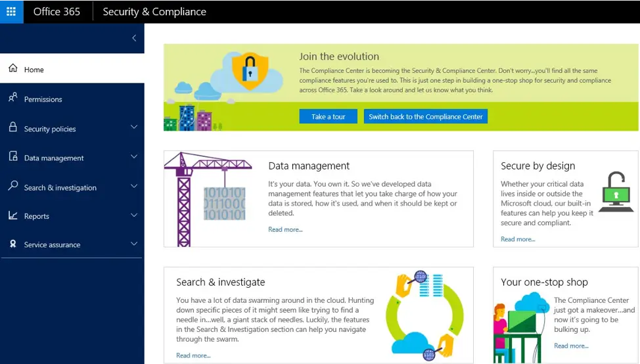
Task: Expand the Service assurance chevron
Action: click(134, 244)
